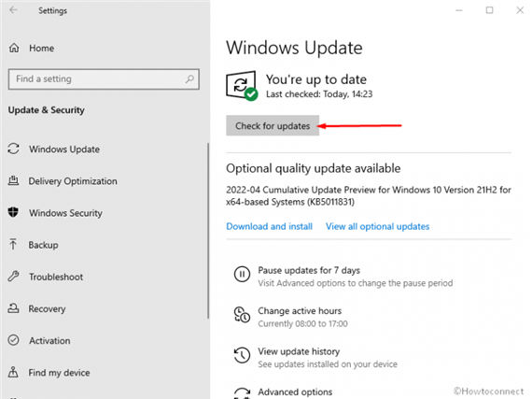Click the active hours clock icon
532x399 pixels.
(x=242, y=315)
